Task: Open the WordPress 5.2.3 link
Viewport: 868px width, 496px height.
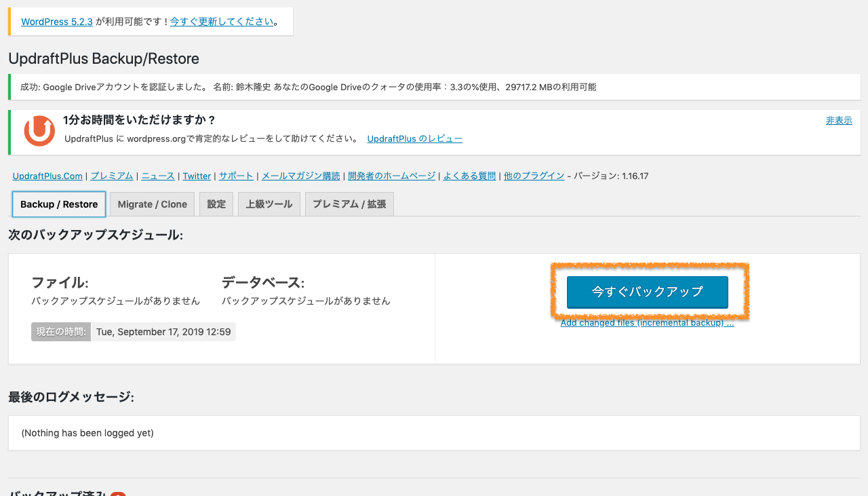Action: click(57, 22)
